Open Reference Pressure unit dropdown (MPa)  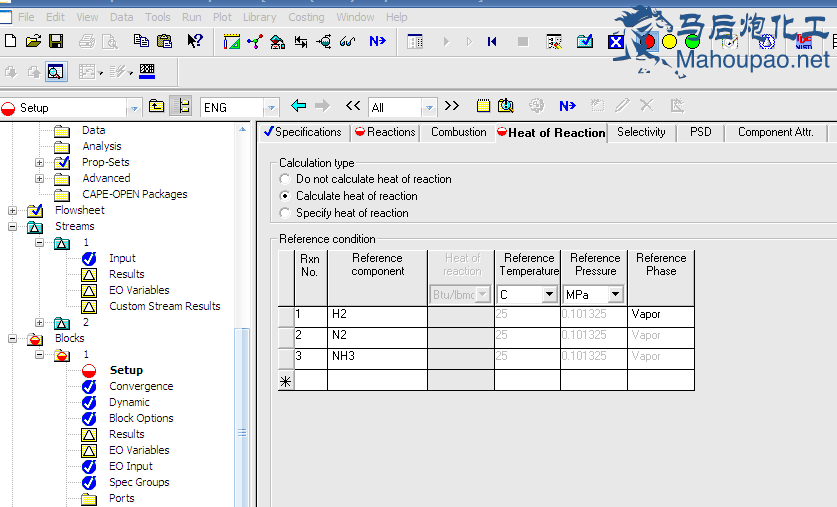[615, 294]
